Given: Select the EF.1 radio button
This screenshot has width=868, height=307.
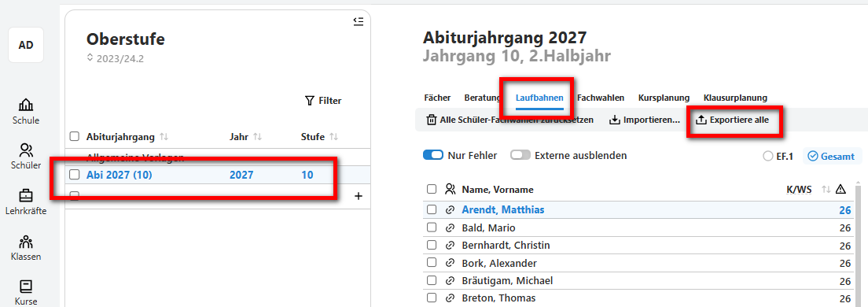Looking at the screenshot, I should 768,157.
